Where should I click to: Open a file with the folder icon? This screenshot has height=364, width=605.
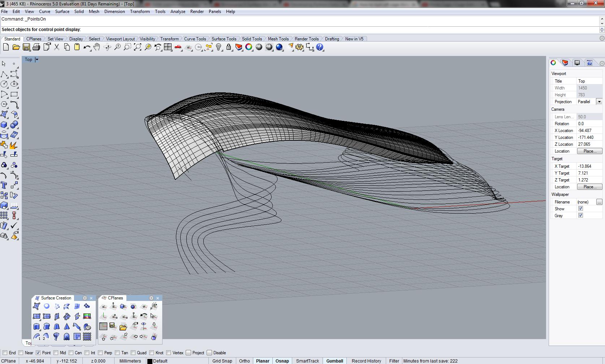[x=16, y=47]
